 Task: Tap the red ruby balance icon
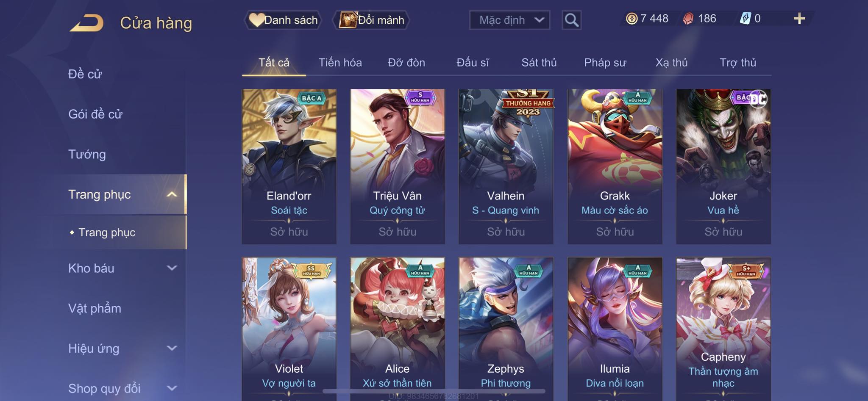point(688,19)
